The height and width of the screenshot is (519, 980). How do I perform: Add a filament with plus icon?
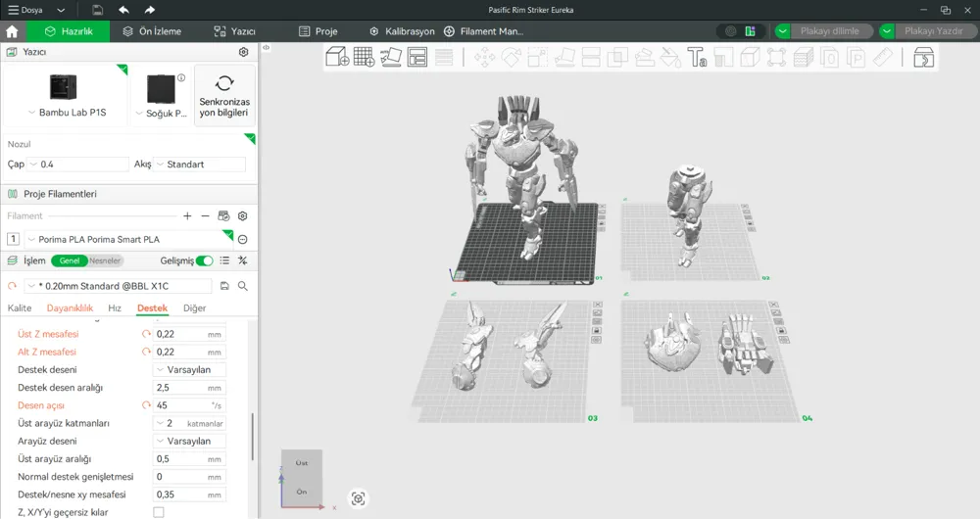coord(187,216)
